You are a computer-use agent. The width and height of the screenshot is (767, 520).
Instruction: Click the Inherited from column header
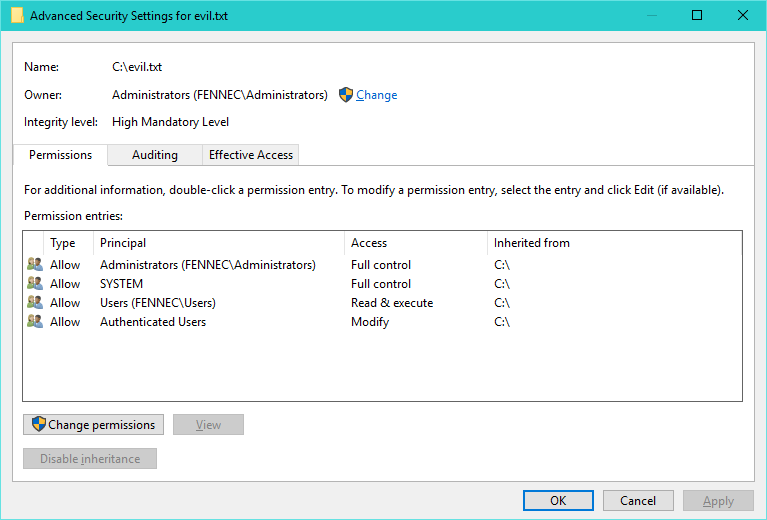pos(532,243)
